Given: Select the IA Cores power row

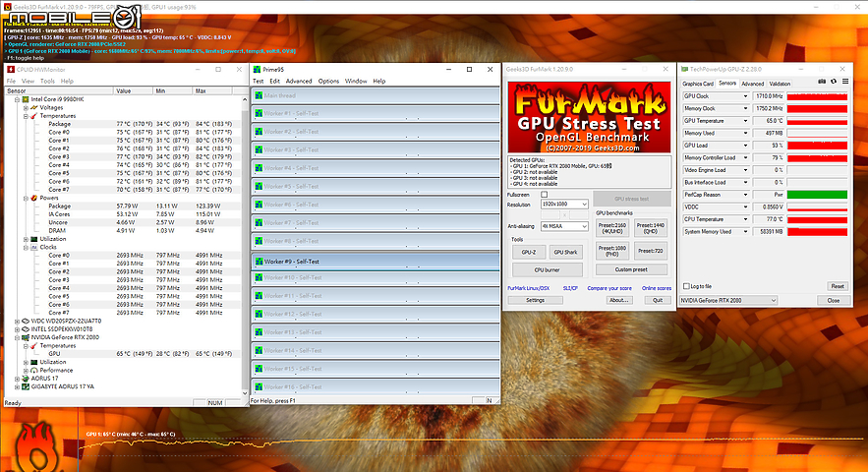Looking at the screenshot, I should (124, 214).
